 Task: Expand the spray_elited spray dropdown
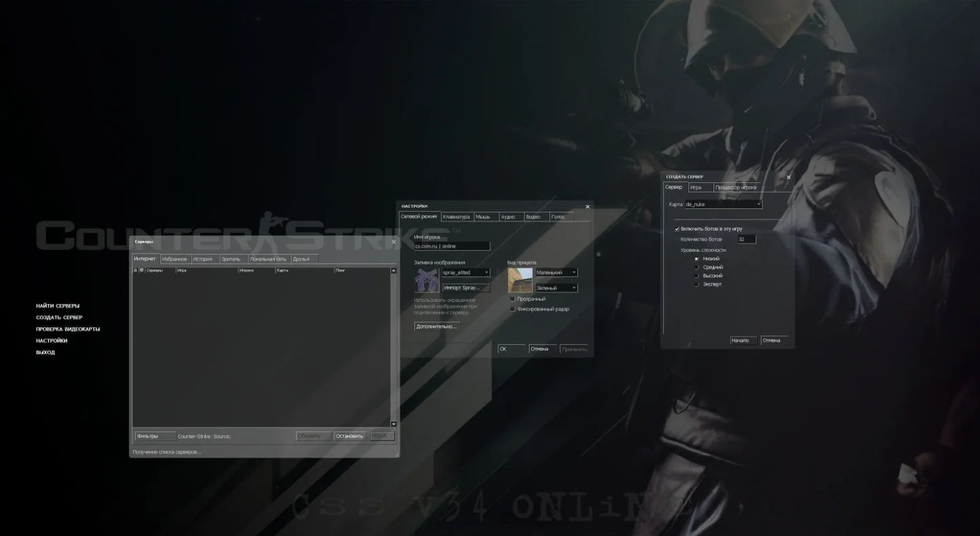[466, 273]
